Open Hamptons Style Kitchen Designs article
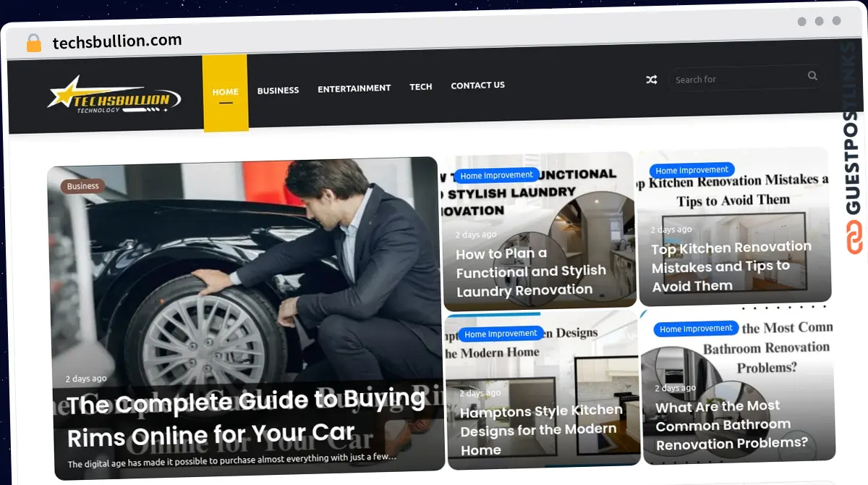Viewport: 868px width, 485px height. pos(541,430)
